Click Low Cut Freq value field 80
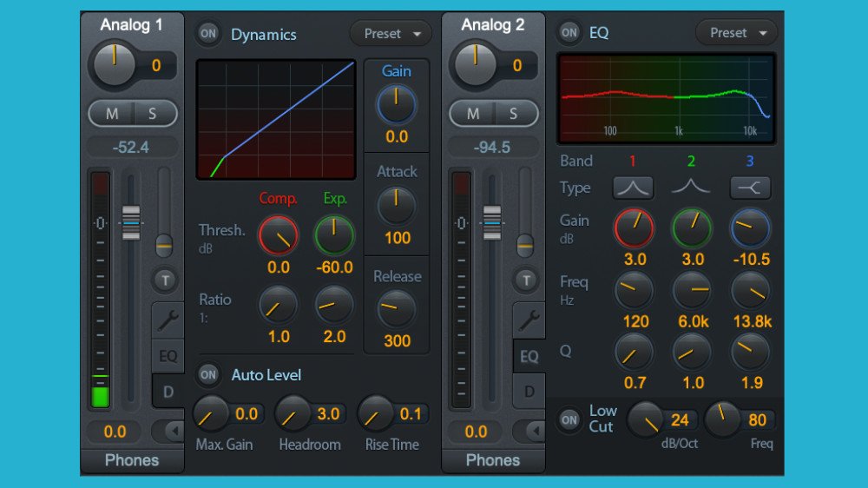Image resolution: width=868 pixels, height=488 pixels. tap(757, 420)
